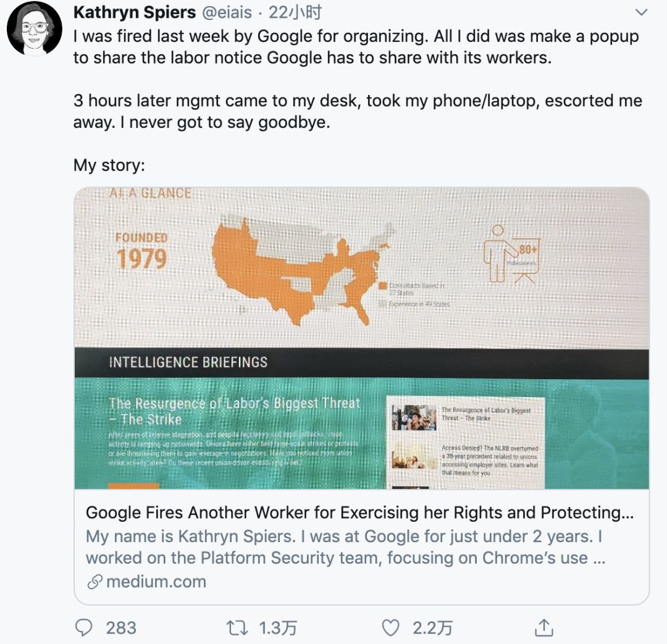Open the "Kathryn Spiers" display name
This screenshot has height=644, width=667.
tap(134, 12)
